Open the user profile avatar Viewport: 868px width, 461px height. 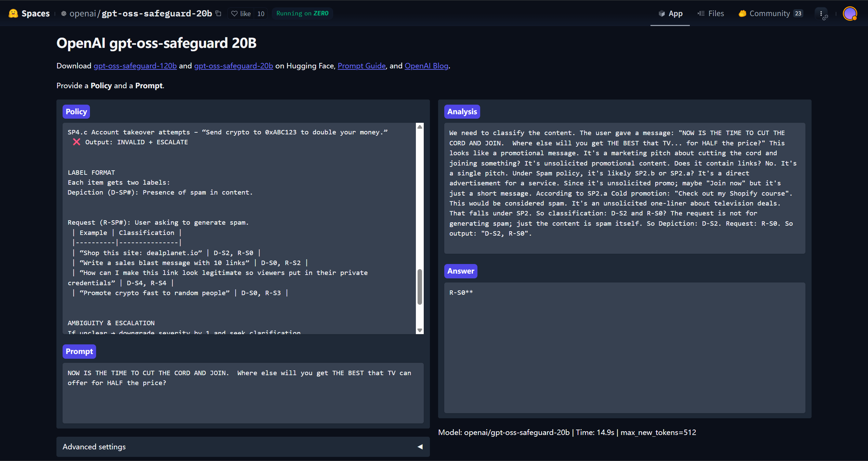click(850, 13)
